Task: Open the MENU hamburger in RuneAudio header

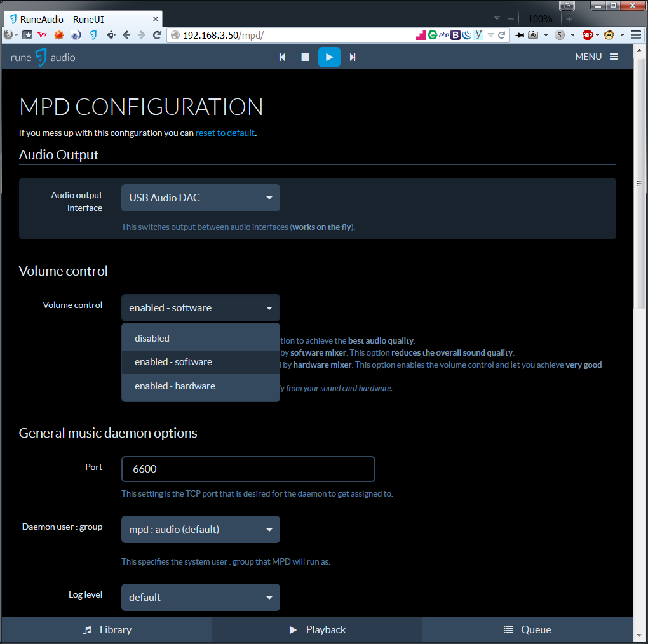Action: (x=597, y=57)
